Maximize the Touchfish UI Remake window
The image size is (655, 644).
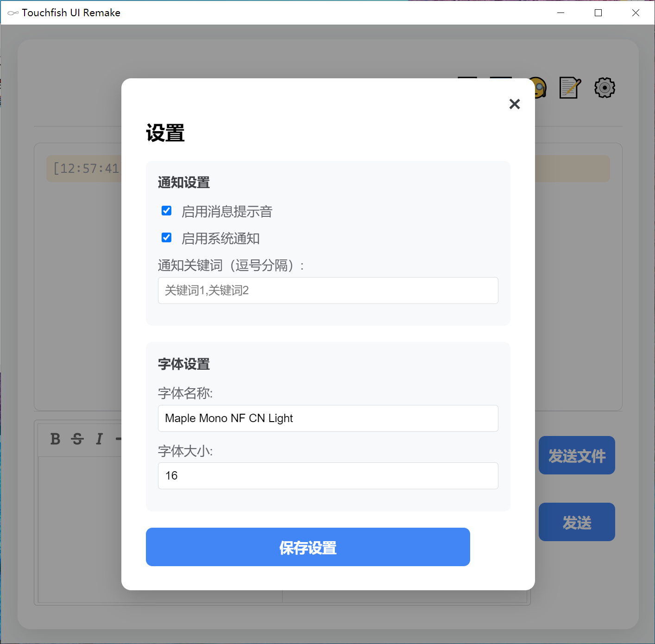click(598, 13)
